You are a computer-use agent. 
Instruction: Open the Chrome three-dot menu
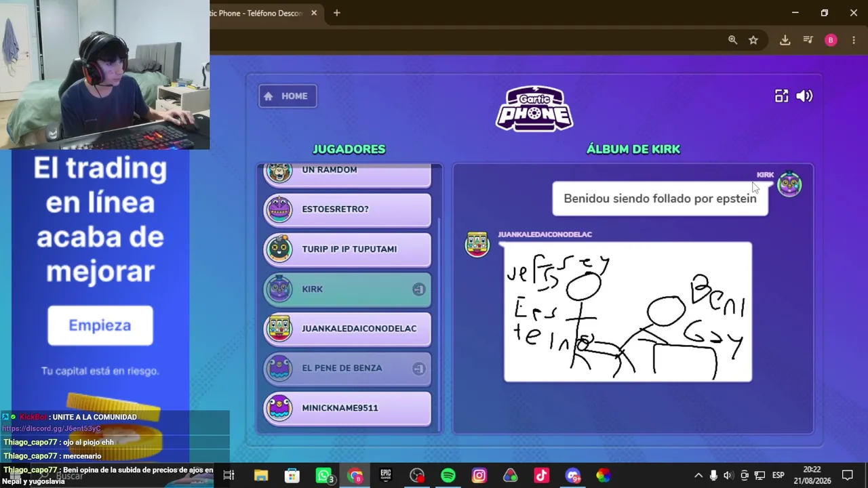(x=854, y=40)
